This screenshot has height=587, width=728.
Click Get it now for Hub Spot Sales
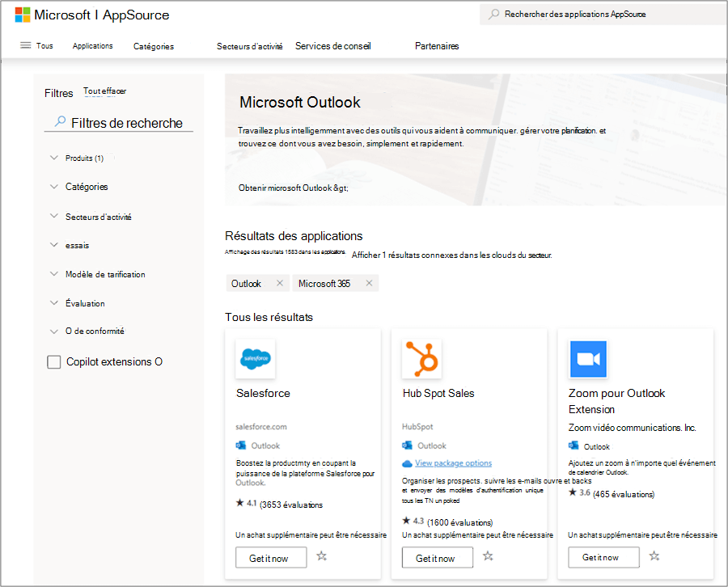click(438, 557)
